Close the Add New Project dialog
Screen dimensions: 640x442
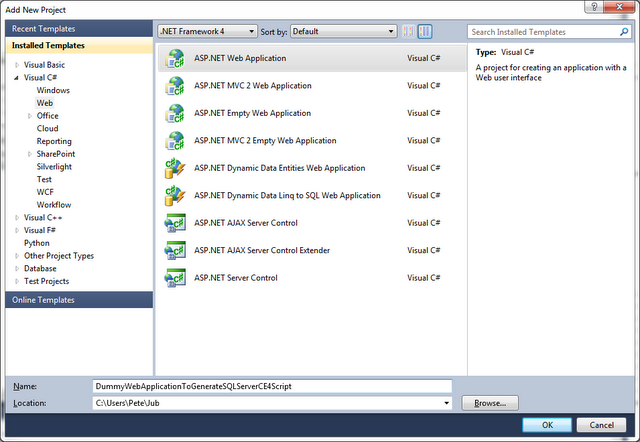tap(619, 7)
